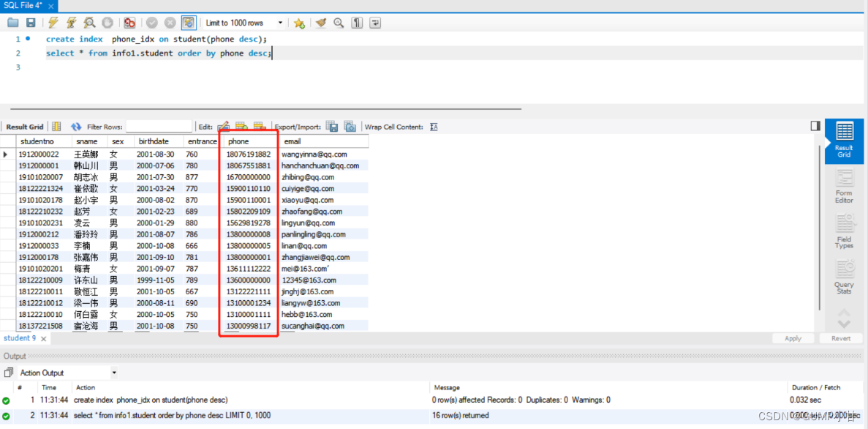The width and height of the screenshot is (868, 429).
Task: Insert new row icon in Edit group
Action: (241, 127)
